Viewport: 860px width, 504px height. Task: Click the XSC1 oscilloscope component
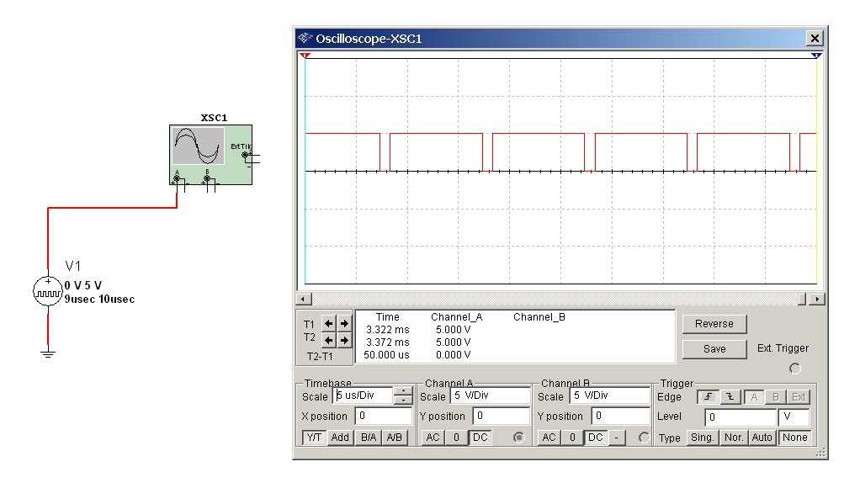(210, 154)
